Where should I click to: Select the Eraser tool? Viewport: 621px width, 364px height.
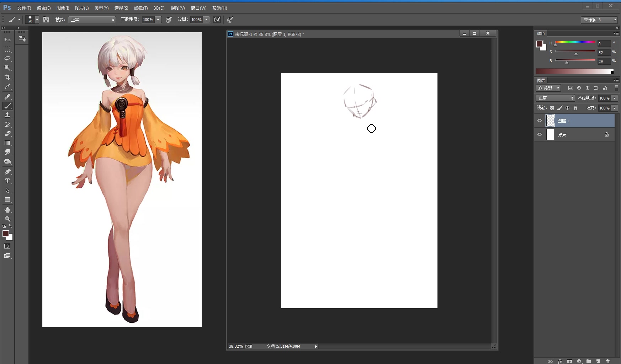tap(7, 134)
